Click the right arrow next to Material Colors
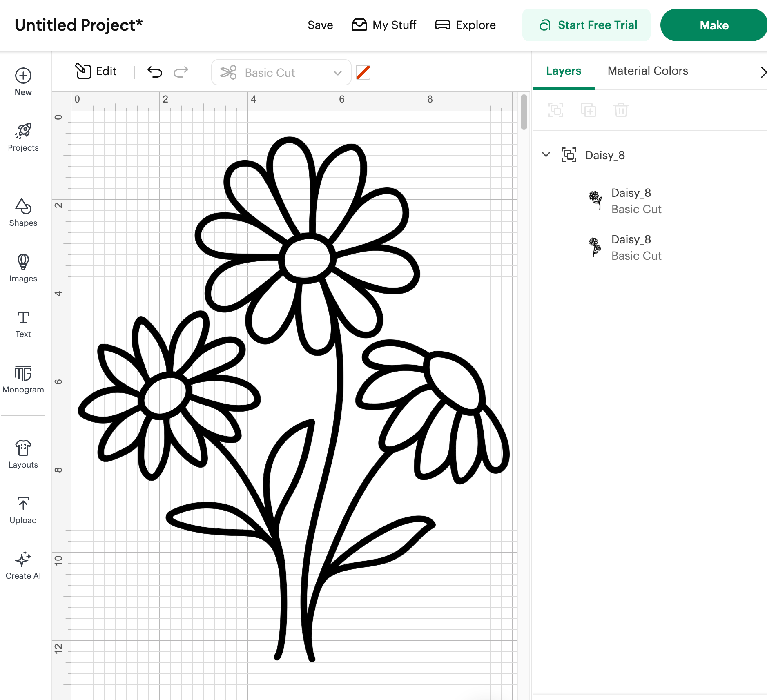This screenshot has width=767, height=700. pos(763,72)
